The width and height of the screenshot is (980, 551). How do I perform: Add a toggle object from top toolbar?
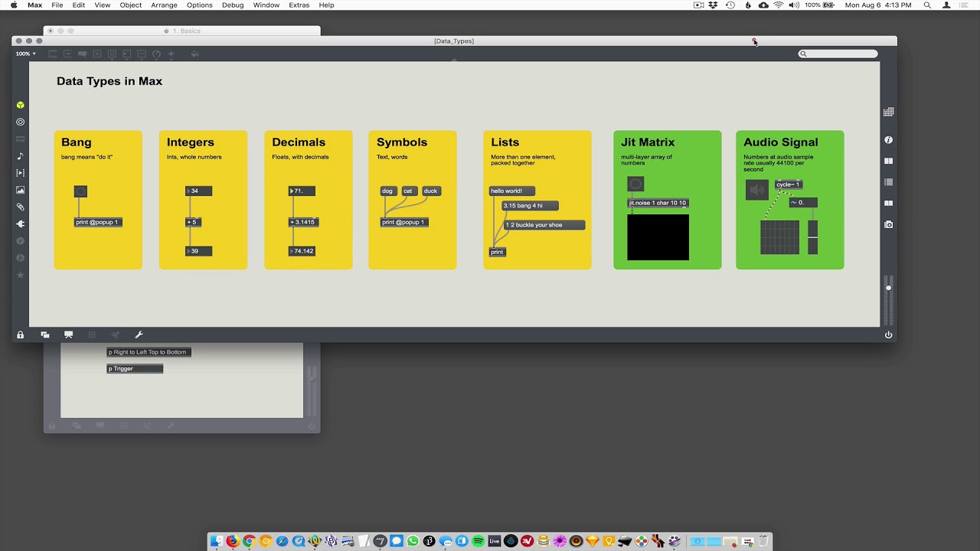[x=96, y=54]
